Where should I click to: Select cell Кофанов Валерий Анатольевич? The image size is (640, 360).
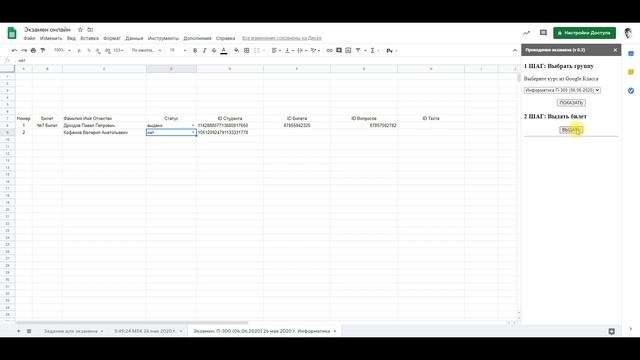104,132
